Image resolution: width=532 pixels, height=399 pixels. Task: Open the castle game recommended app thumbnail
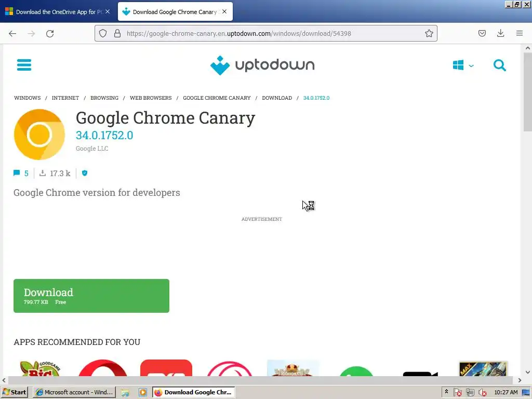point(293,368)
